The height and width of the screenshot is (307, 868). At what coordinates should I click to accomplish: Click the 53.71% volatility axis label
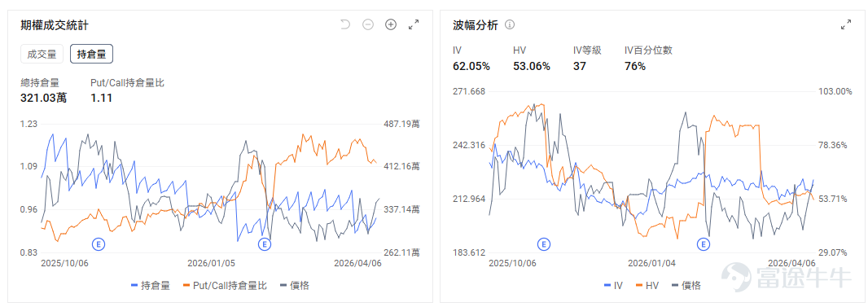832,199
